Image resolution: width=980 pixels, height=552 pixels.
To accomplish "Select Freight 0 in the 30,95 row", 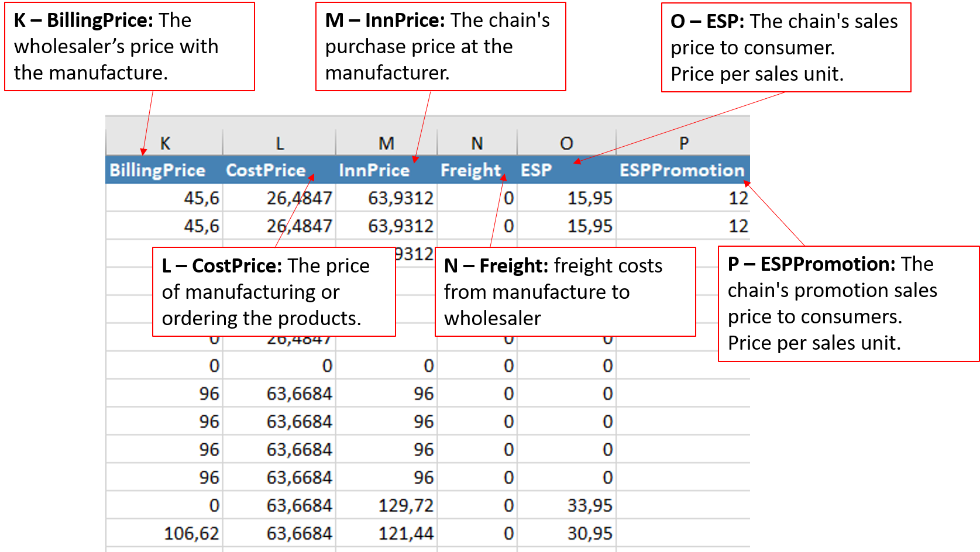I will pos(477,533).
